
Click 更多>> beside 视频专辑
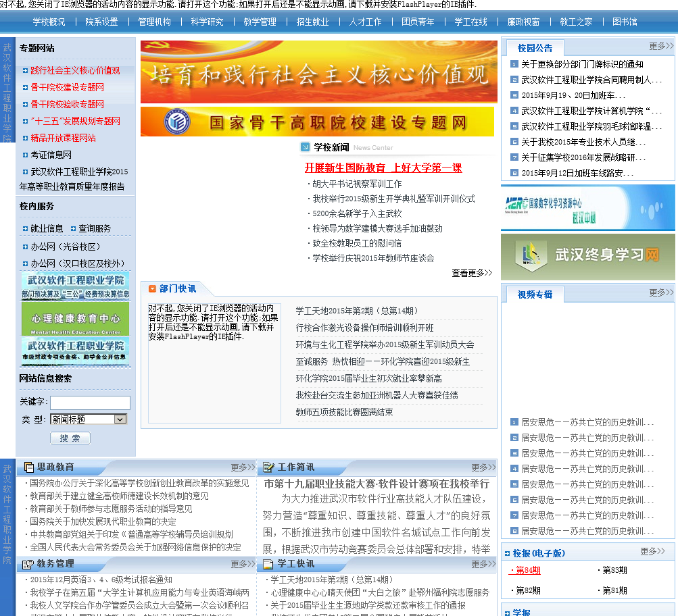(661, 292)
